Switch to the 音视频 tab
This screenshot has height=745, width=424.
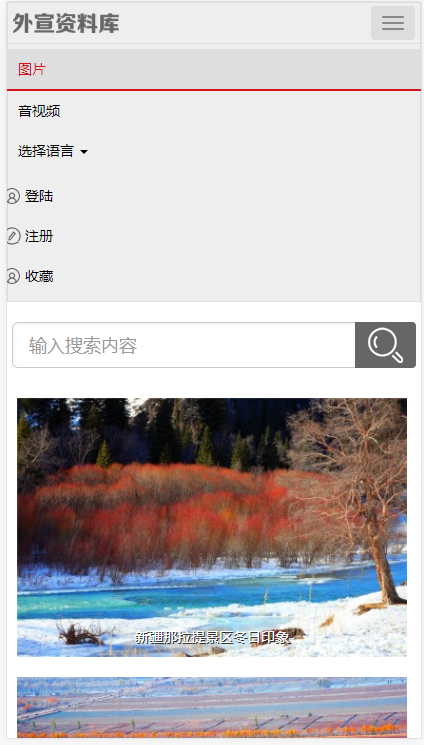pyautogui.click(x=39, y=111)
